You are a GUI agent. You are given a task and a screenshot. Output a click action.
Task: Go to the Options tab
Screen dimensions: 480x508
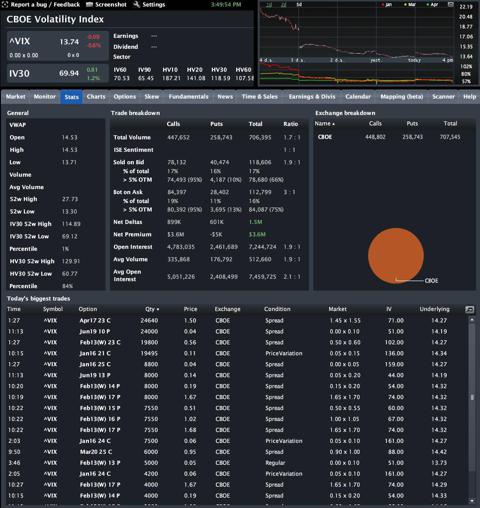[x=125, y=97]
